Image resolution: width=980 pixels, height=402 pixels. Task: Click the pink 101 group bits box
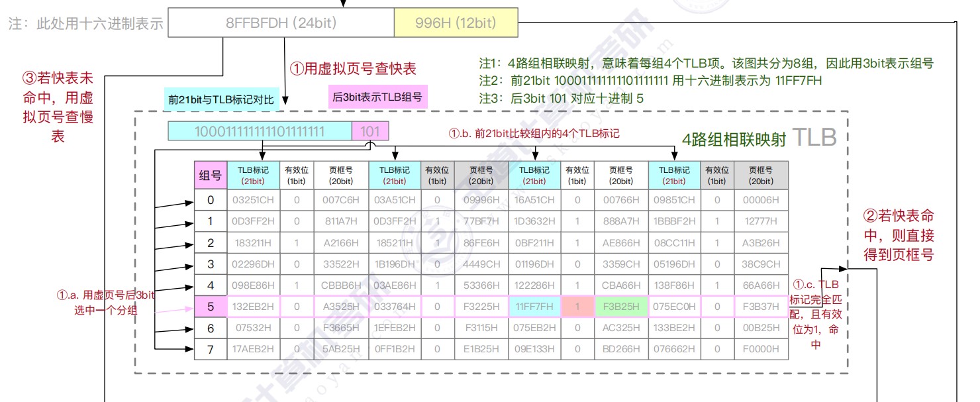coord(370,131)
